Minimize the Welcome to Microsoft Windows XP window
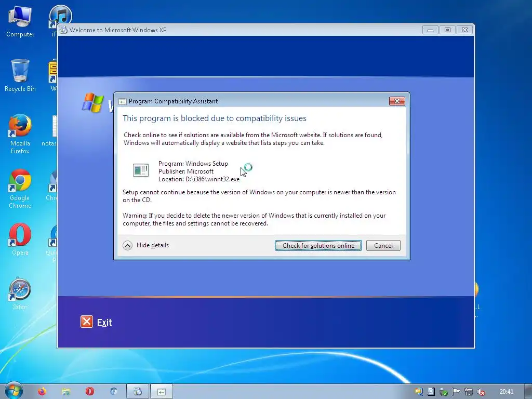This screenshot has height=399, width=532. tap(430, 30)
